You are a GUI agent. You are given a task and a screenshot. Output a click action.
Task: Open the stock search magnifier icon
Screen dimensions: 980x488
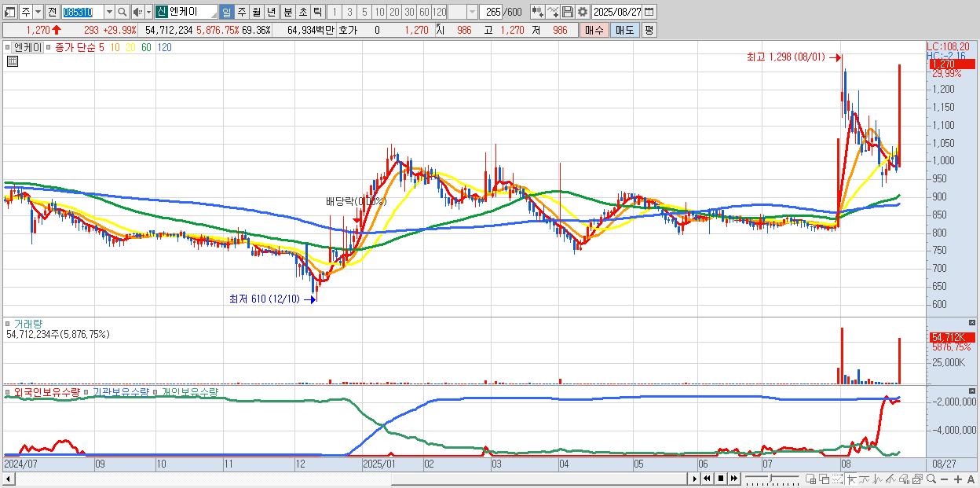pyautogui.click(x=122, y=12)
